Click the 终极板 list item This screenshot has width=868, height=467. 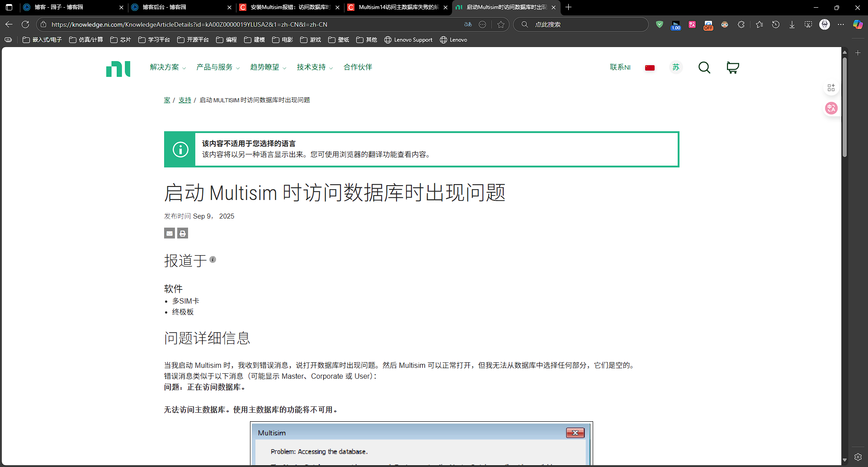[x=183, y=312]
